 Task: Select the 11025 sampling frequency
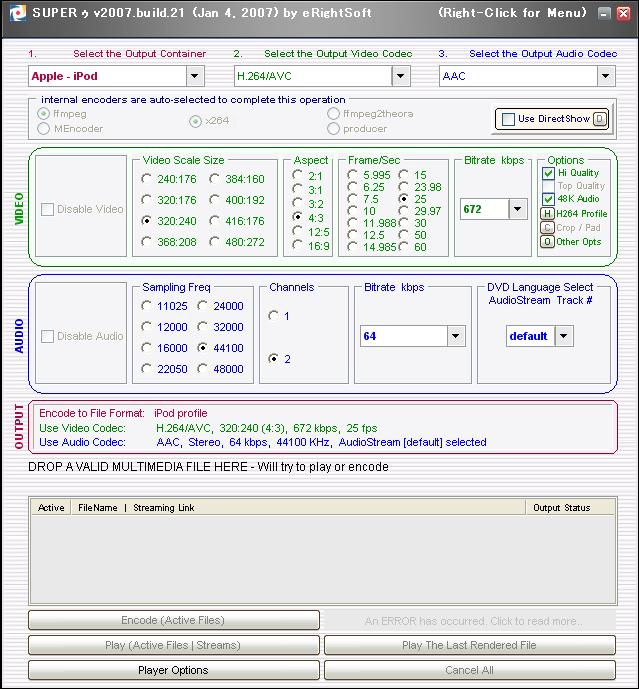[x=146, y=306]
